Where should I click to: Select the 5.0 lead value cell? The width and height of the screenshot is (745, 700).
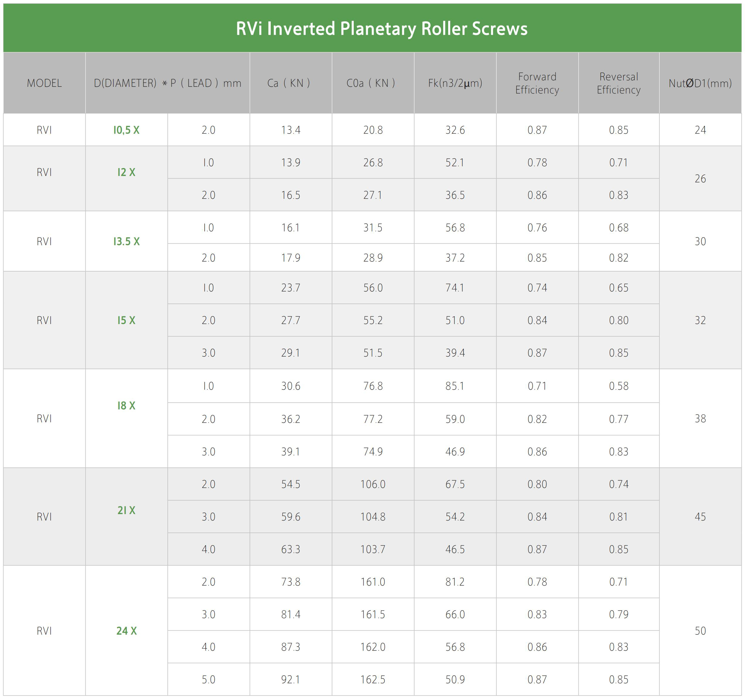click(208, 679)
